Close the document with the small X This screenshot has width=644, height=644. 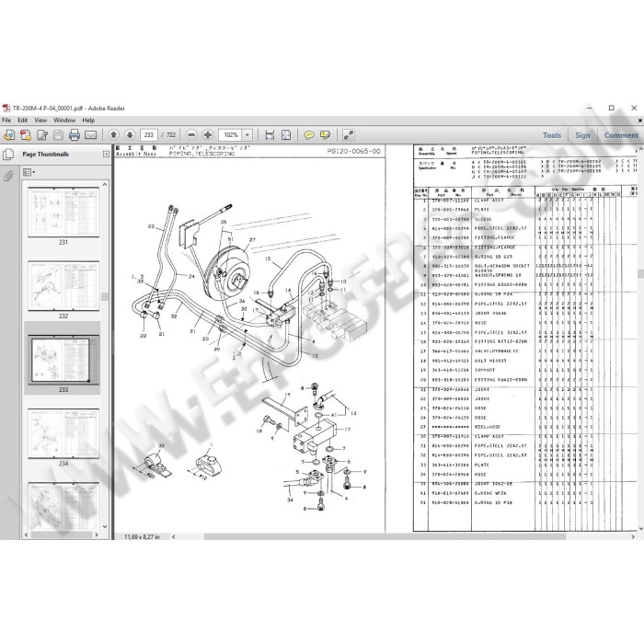pyautogui.click(x=640, y=121)
